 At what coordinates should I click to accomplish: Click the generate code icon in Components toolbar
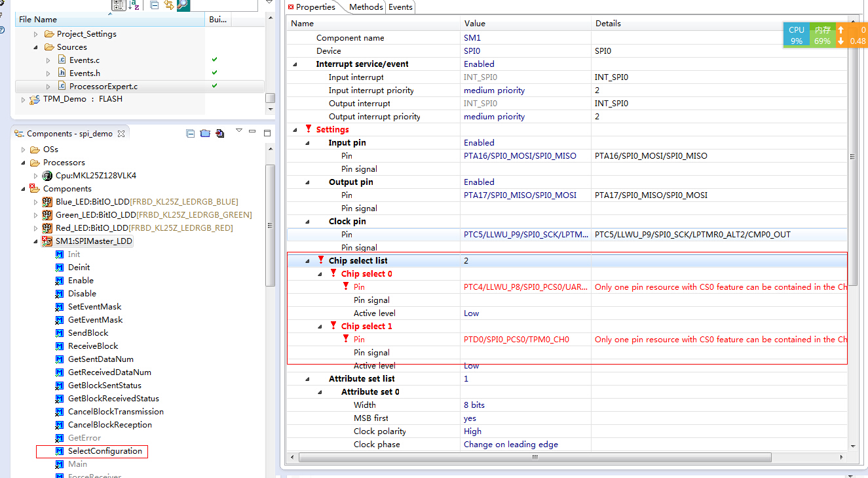[x=220, y=133]
